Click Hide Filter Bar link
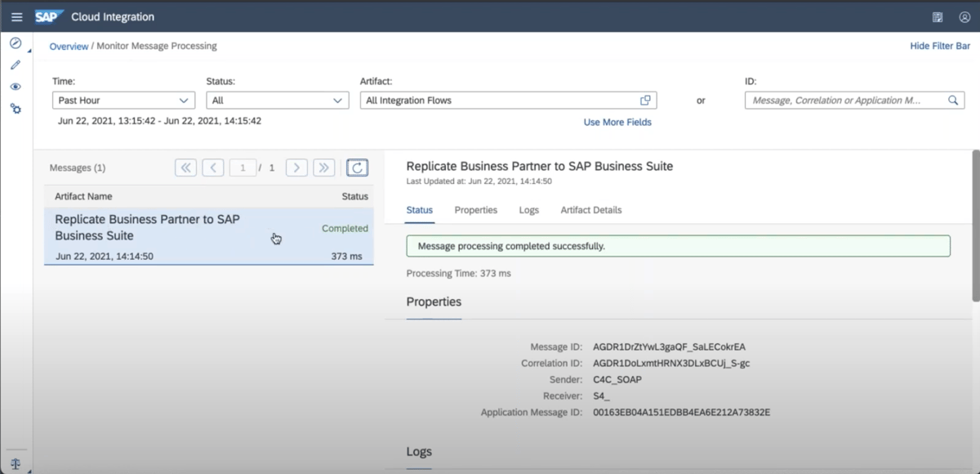 pyautogui.click(x=940, y=47)
